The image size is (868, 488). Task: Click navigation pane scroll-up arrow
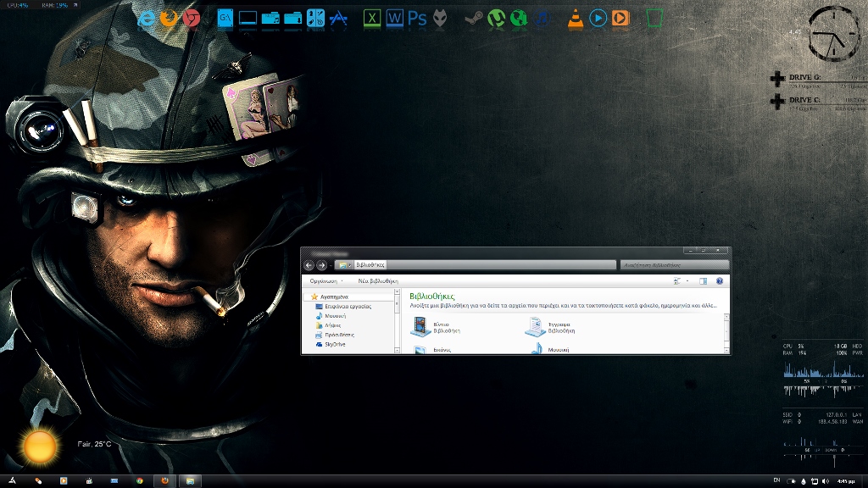[397, 291]
